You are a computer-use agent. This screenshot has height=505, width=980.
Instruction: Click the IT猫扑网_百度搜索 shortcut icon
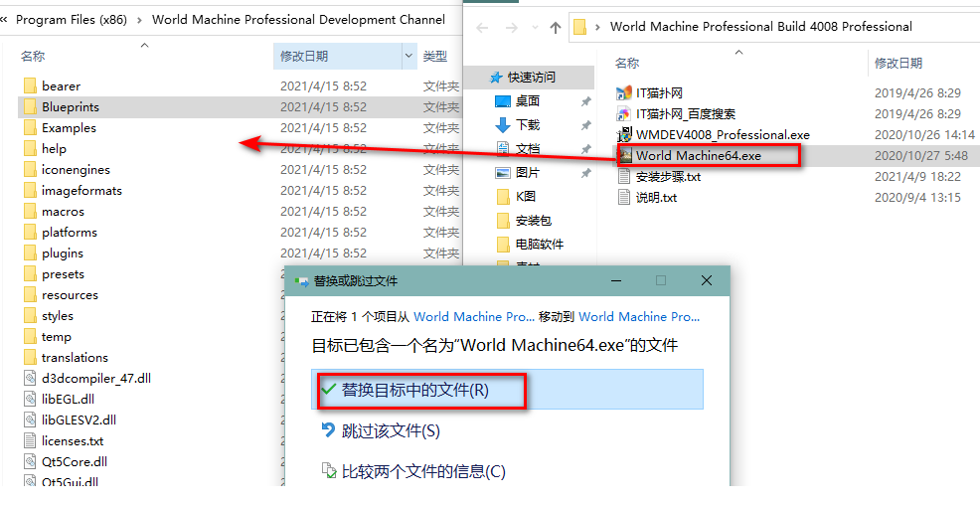click(624, 113)
